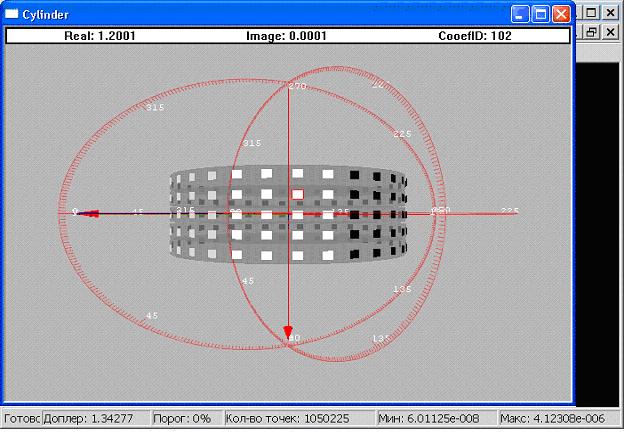Click the Готово status bar field
This screenshot has height=432, width=624.
(x=21, y=418)
